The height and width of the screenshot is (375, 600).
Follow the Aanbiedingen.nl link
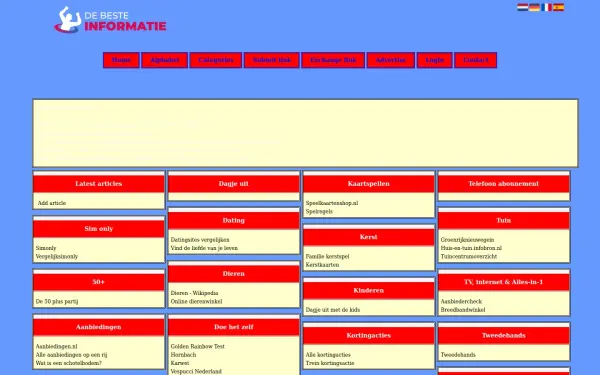[56, 346]
